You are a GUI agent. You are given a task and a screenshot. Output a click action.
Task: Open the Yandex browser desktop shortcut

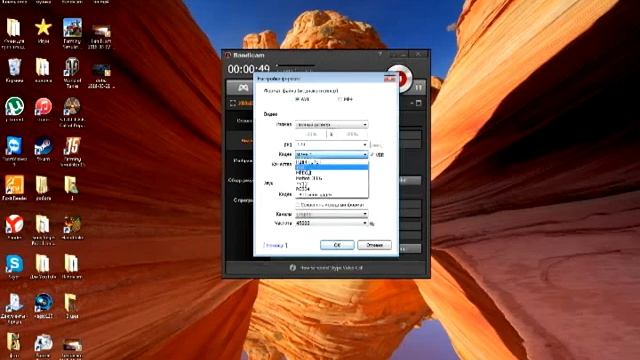click(14, 227)
